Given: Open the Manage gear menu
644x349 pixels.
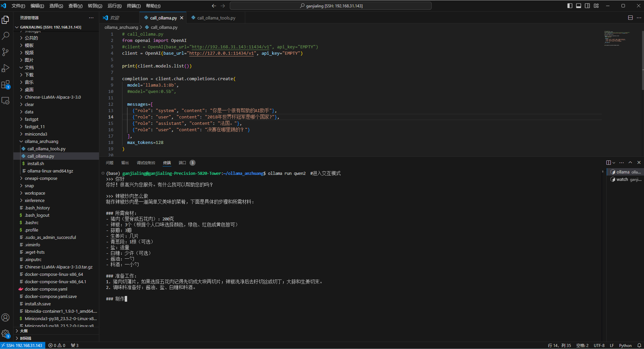Looking at the screenshot, I should click(x=5, y=334).
